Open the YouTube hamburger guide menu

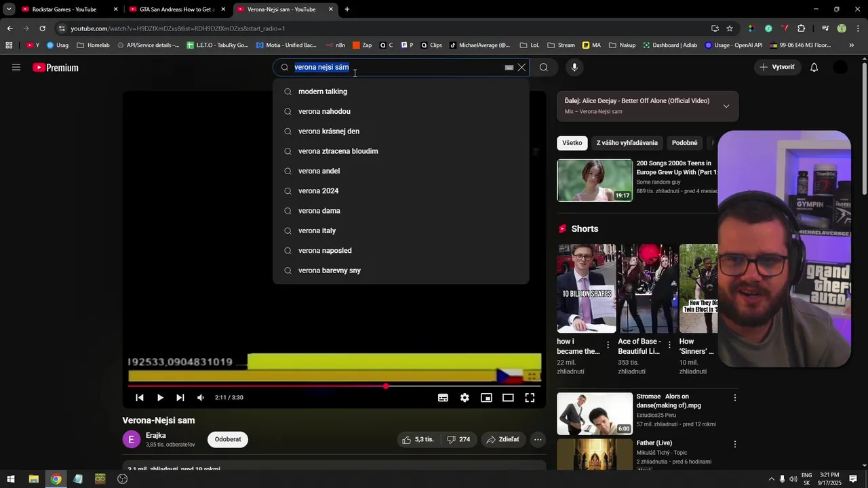(16, 67)
